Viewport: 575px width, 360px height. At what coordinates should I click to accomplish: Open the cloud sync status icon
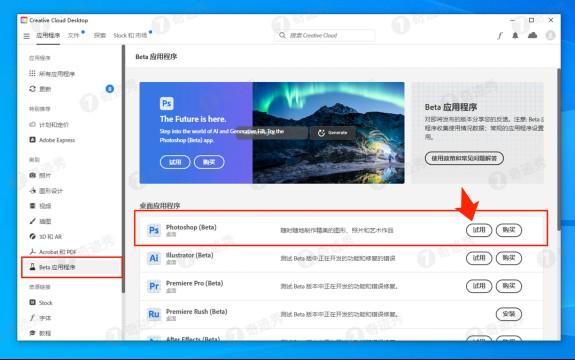coord(532,35)
